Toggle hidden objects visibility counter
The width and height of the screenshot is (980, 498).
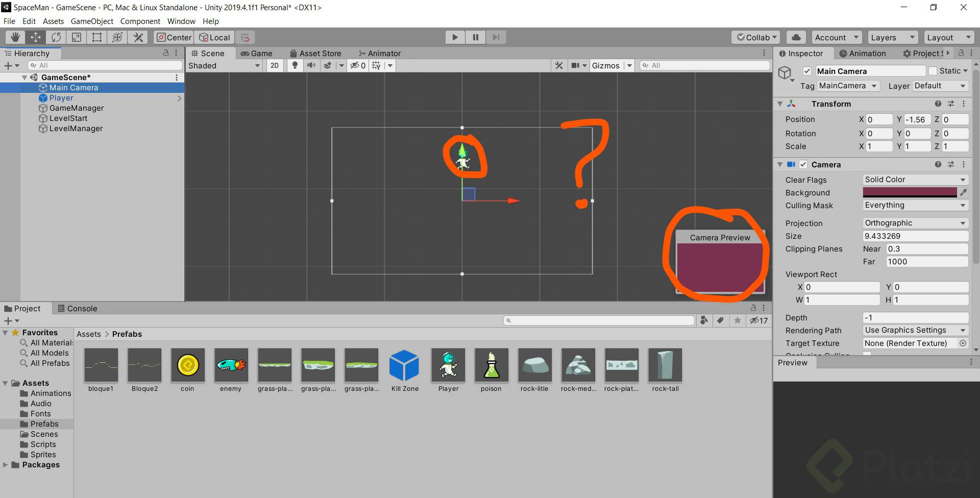pos(357,65)
